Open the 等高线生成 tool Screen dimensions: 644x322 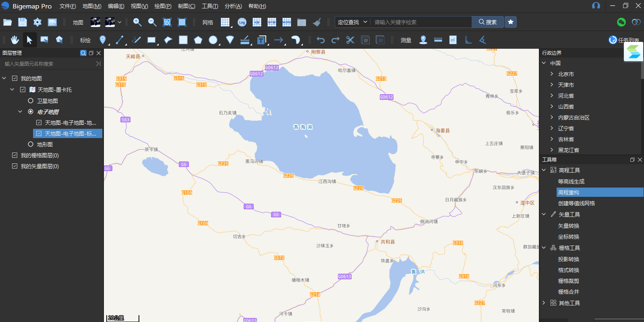tap(571, 182)
